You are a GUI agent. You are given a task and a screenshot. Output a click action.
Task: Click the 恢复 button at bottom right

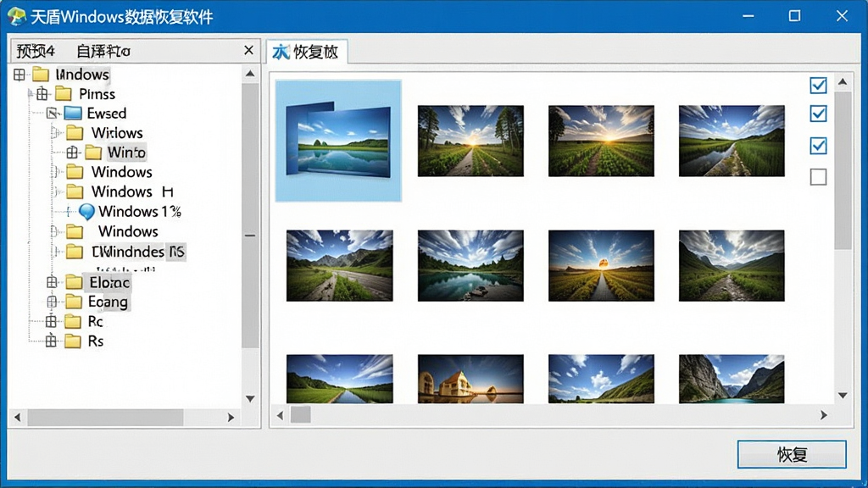point(792,454)
